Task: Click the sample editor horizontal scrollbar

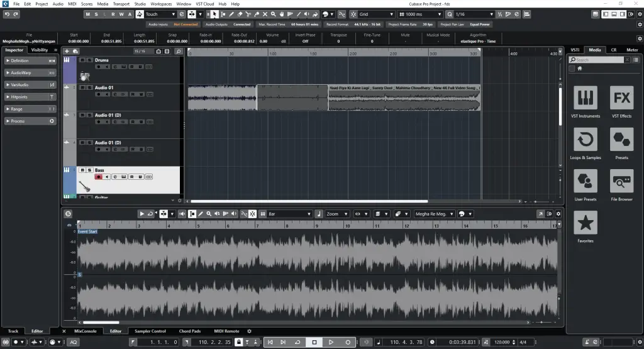Action: pyautogui.click(x=101, y=323)
